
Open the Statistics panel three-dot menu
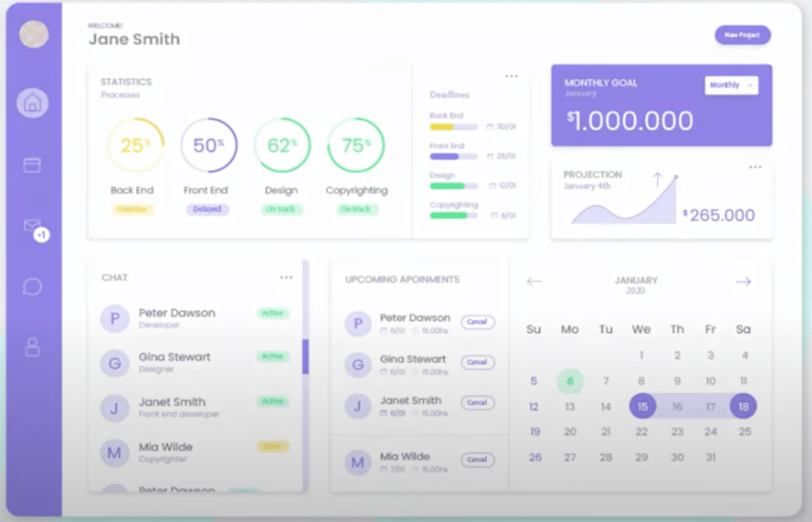pyautogui.click(x=511, y=76)
